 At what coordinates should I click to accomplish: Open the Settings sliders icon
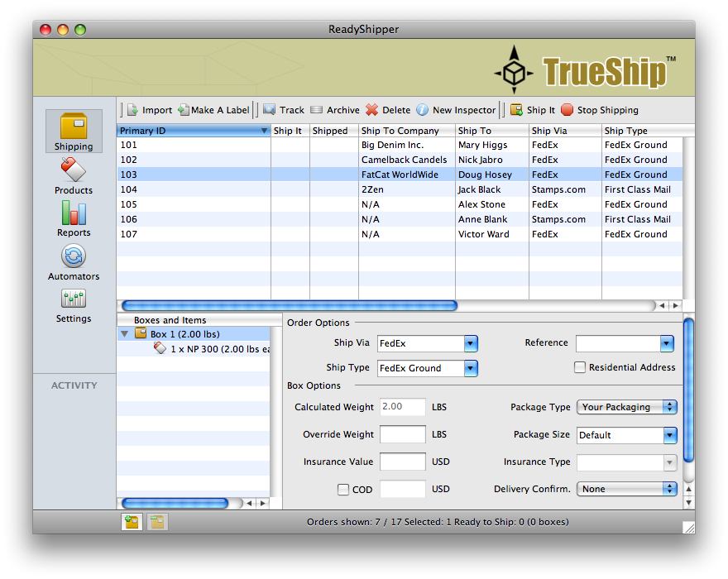point(74,299)
